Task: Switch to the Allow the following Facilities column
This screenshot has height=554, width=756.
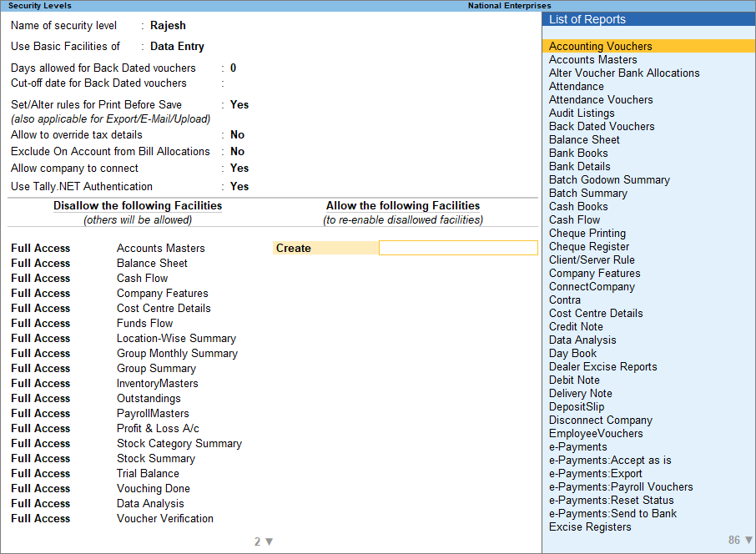Action: pos(403,205)
